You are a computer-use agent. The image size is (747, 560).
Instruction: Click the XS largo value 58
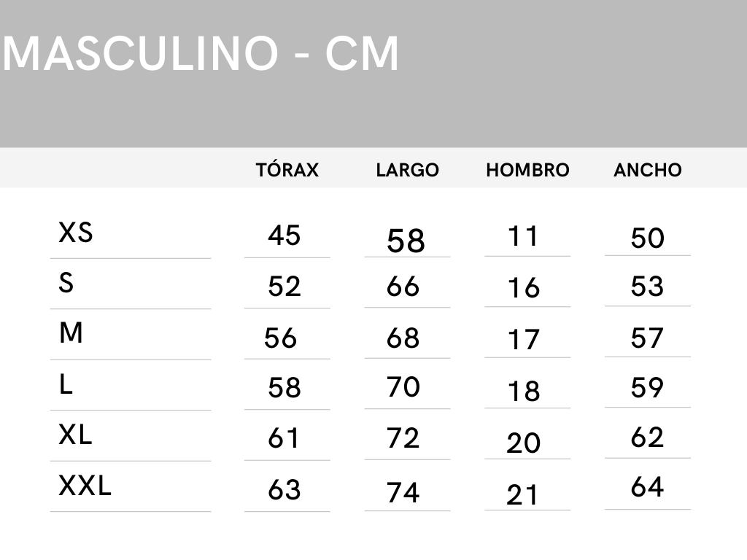pos(406,241)
